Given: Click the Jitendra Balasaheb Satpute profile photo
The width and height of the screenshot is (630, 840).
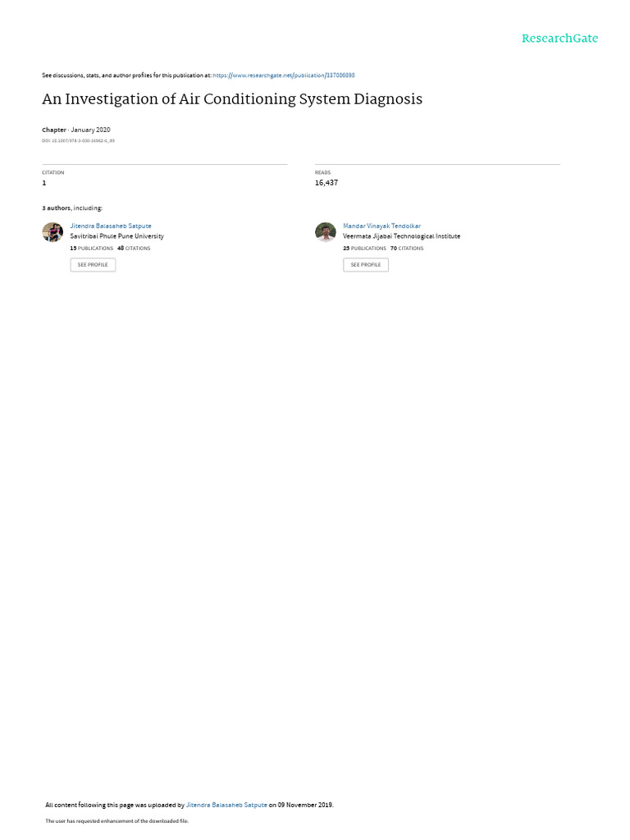Looking at the screenshot, I should [x=52, y=232].
